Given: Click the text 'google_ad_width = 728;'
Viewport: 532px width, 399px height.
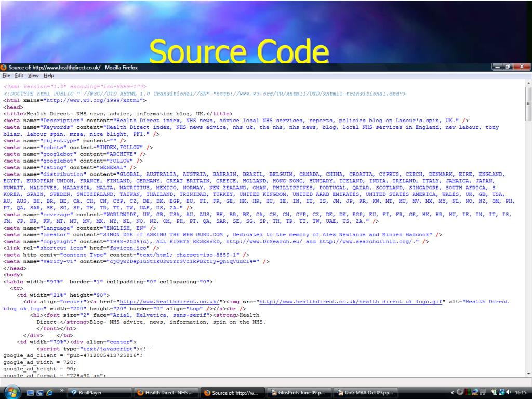Looking at the screenshot, I should (x=39, y=362).
